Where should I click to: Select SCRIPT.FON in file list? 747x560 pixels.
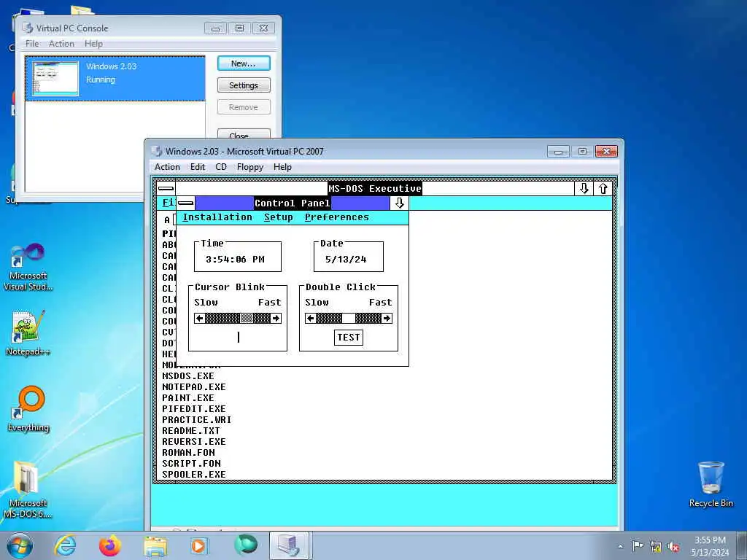(x=191, y=464)
